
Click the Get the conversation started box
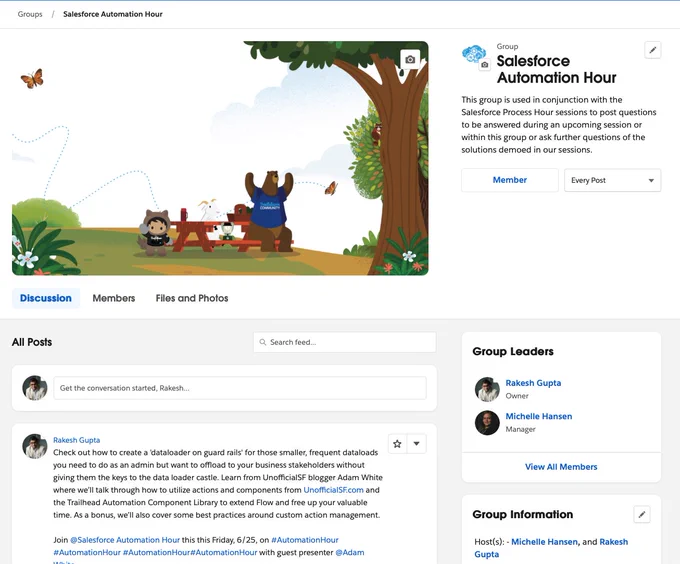240,388
